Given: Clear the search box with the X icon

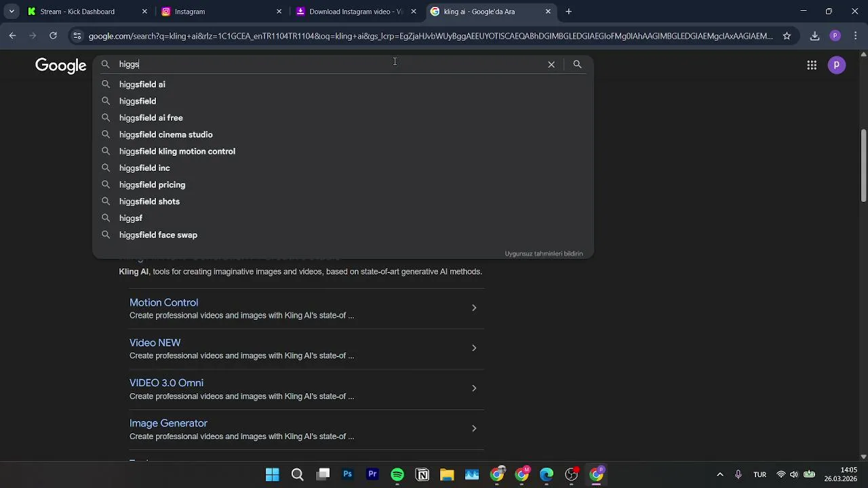Looking at the screenshot, I should pyautogui.click(x=551, y=64).
